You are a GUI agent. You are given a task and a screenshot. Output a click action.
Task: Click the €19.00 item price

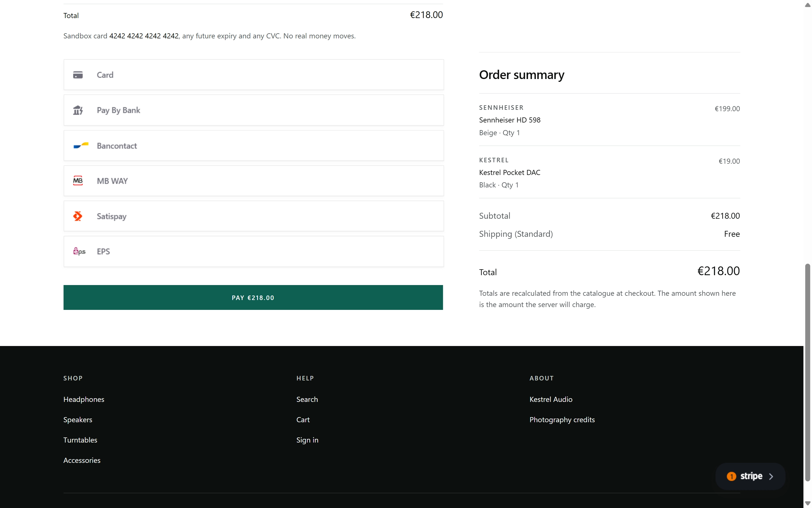tap(729, 161)
